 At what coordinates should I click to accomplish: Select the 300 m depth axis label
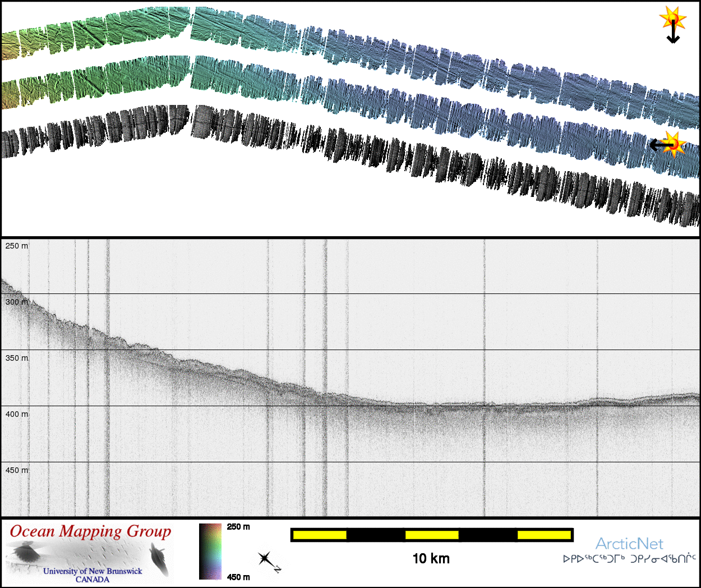(16, 302)
